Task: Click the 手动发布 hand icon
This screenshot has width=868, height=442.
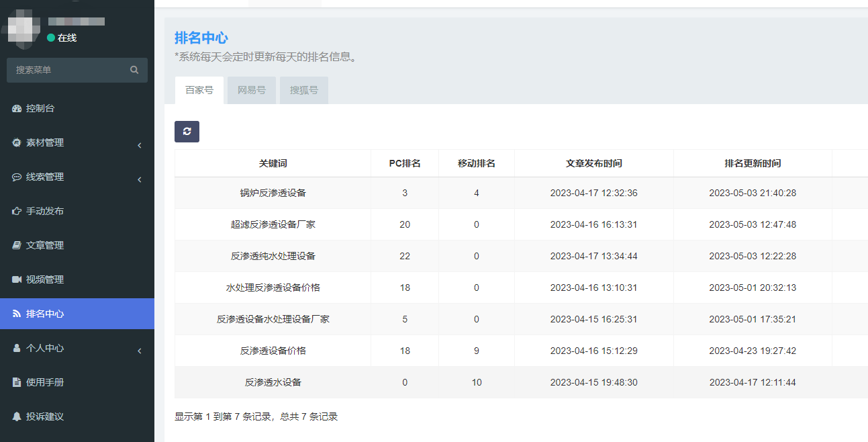Action: point(17,211)
